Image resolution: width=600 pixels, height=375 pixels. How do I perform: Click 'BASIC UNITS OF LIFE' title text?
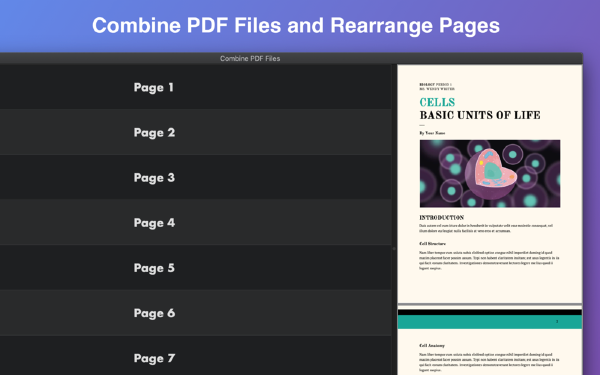tap(480, 115)
